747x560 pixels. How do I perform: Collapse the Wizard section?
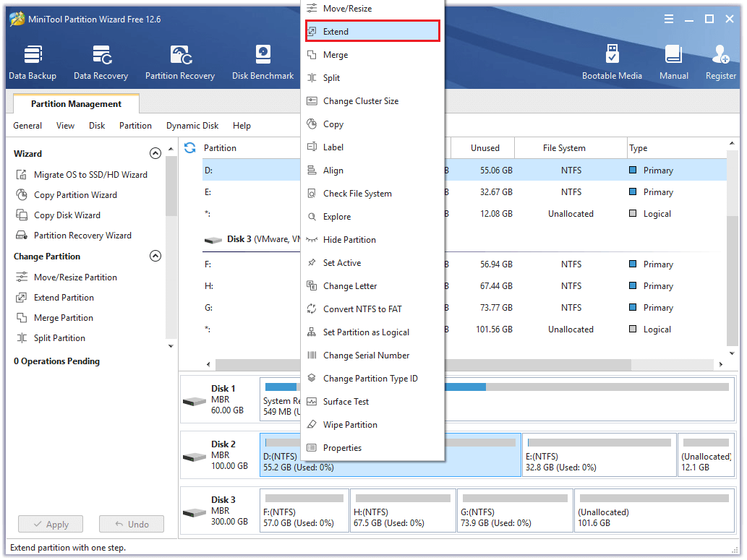click(x=155, y=153)
